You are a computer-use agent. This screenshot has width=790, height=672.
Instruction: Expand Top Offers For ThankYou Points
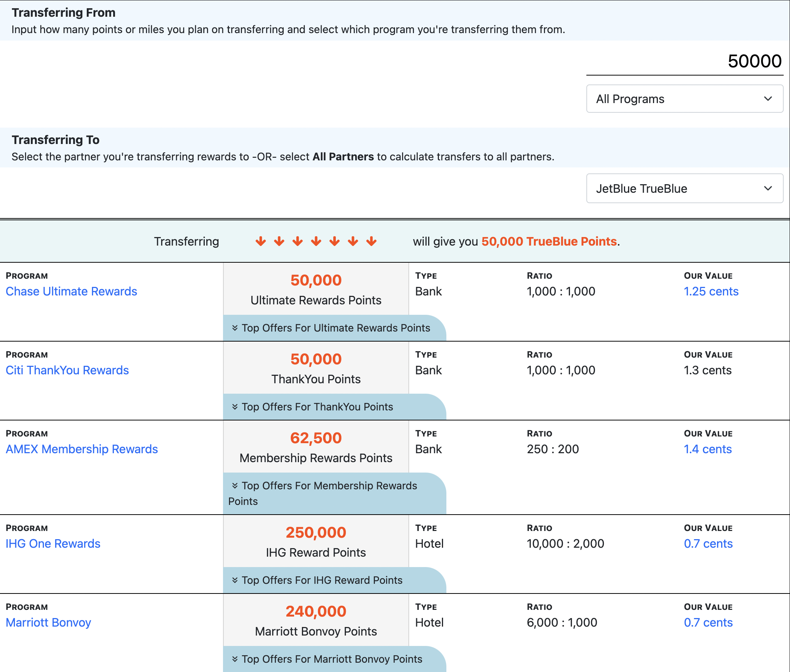coord(334,407)
